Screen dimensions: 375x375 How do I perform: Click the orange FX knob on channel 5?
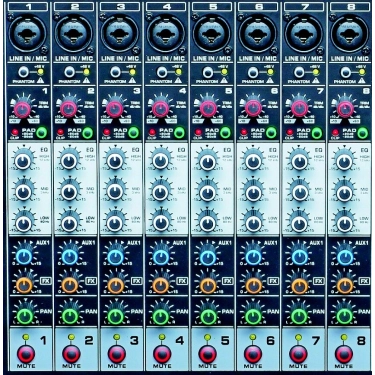tap(208, 285)
